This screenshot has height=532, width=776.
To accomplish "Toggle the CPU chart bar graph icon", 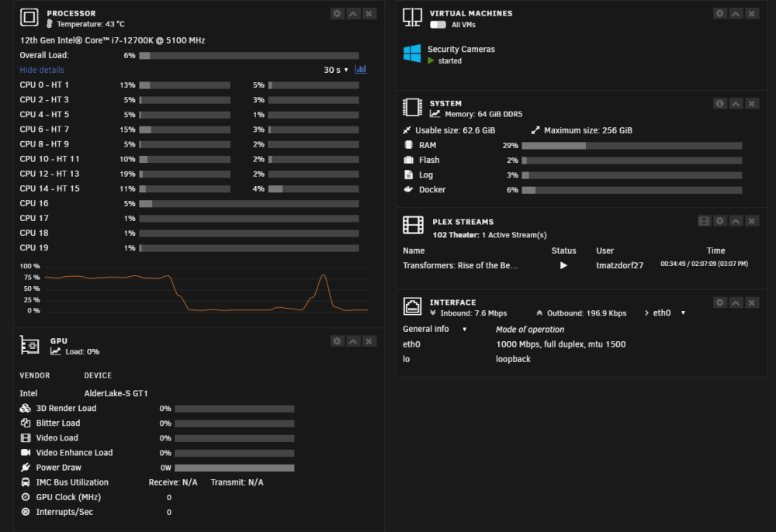I will coord(361,69).
